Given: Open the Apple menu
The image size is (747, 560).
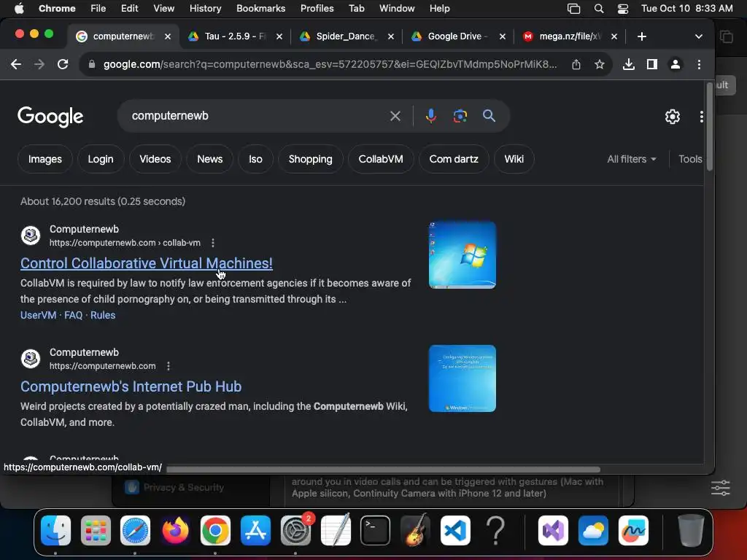Looking at the screenshot, I should pos(19,9).
